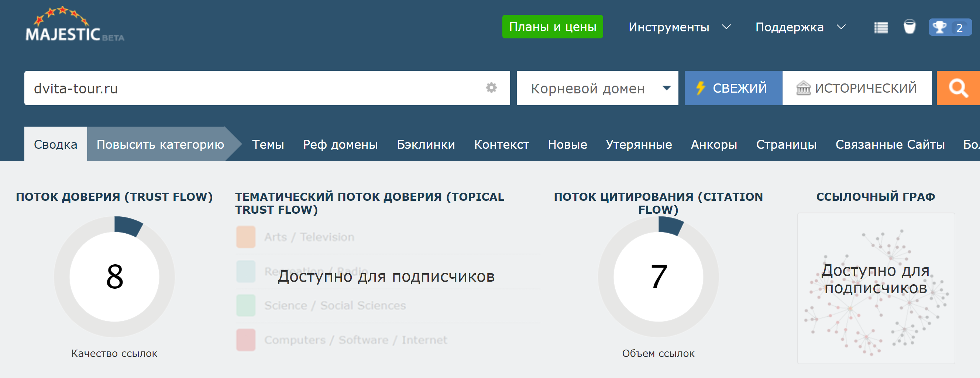Screen dimensions: 980x378
Task: Open the Реф домены tab
Action: [x=340, y=144]
